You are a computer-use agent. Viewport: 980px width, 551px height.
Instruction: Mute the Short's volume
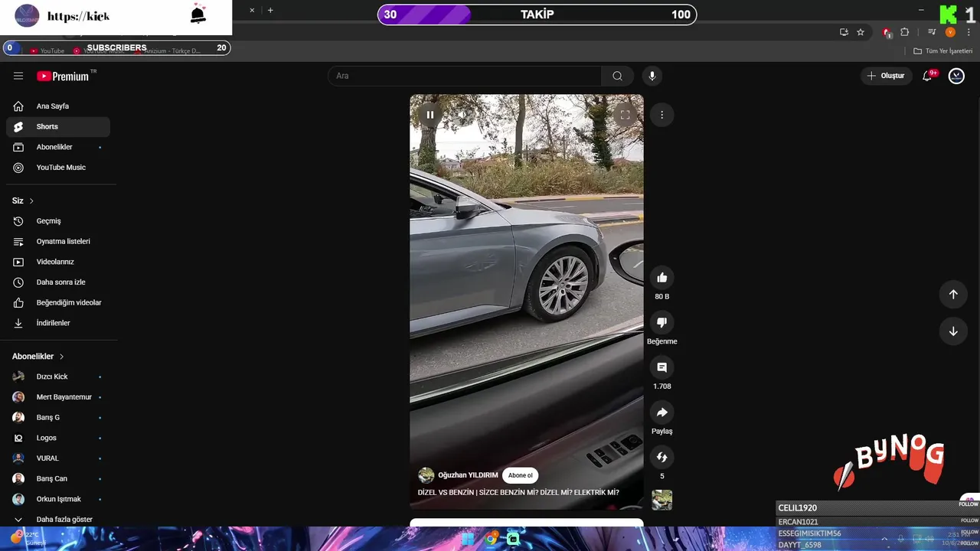(462, 115)
